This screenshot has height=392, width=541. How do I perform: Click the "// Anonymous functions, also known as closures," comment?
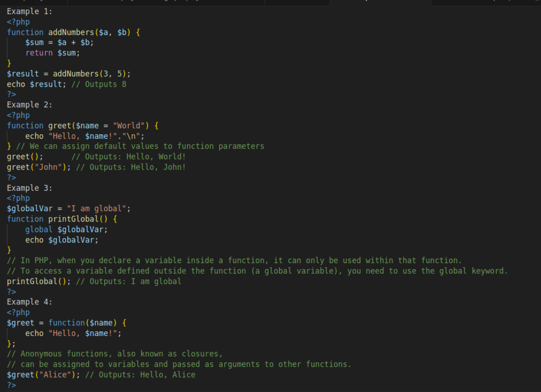tap(115, 354)
